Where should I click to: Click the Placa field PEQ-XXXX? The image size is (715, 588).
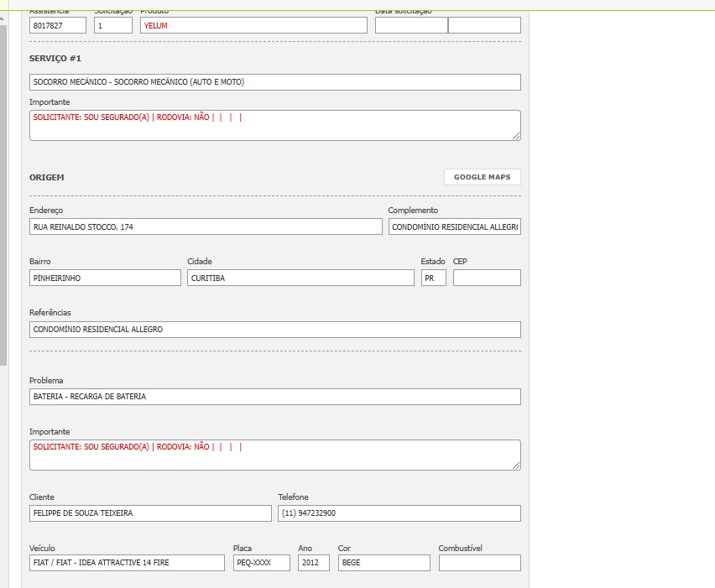tap(262, 563)
